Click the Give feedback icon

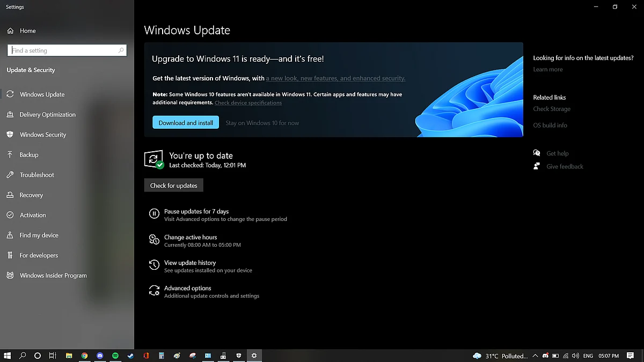(537, 166)
